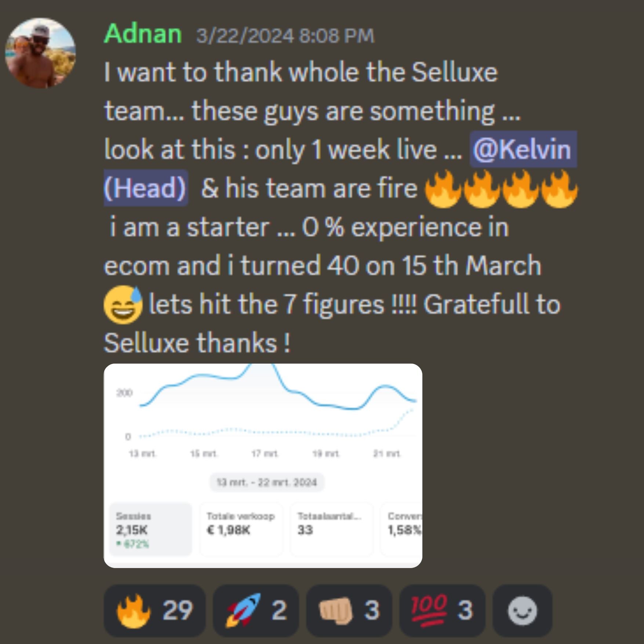Toggle the fire reaction with 29
Viewport: 644px width, 644px height.
pyautogui.click(x=154, y=610)
